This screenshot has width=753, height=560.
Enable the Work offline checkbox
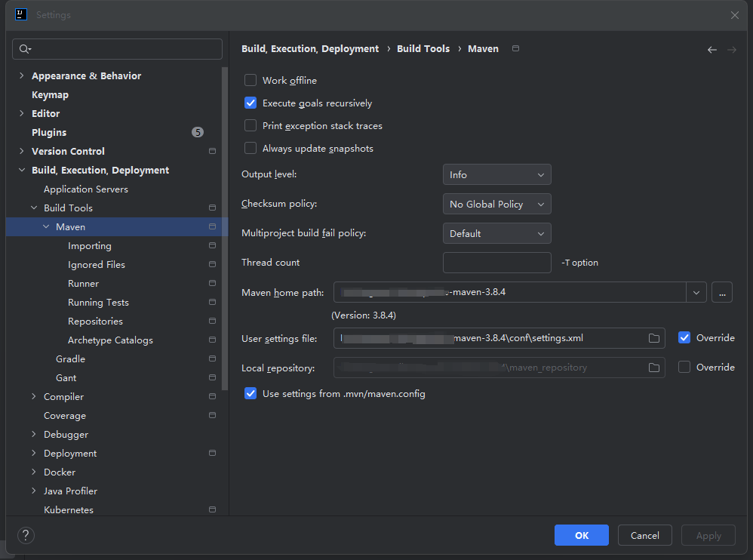pos(250,80)
